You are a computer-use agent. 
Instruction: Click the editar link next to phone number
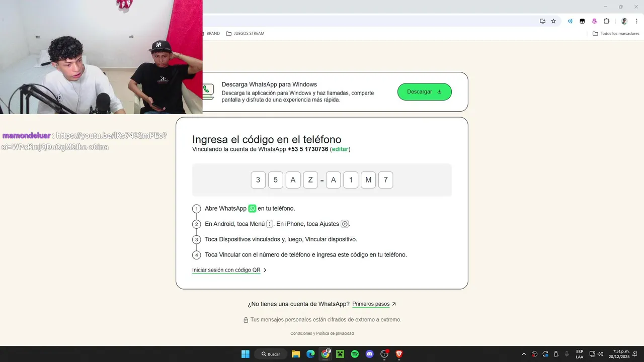click(340, 149)
